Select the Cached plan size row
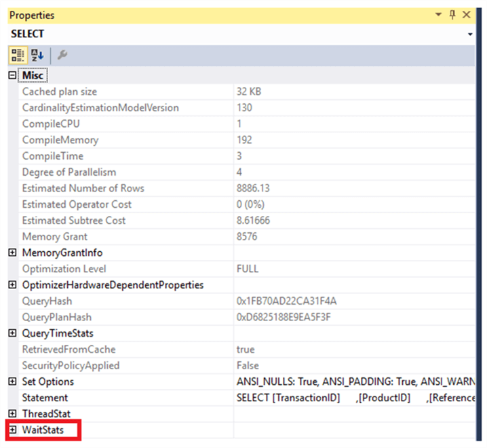The height and width of the screenshot is (448, 487). [x=60, y=92]
